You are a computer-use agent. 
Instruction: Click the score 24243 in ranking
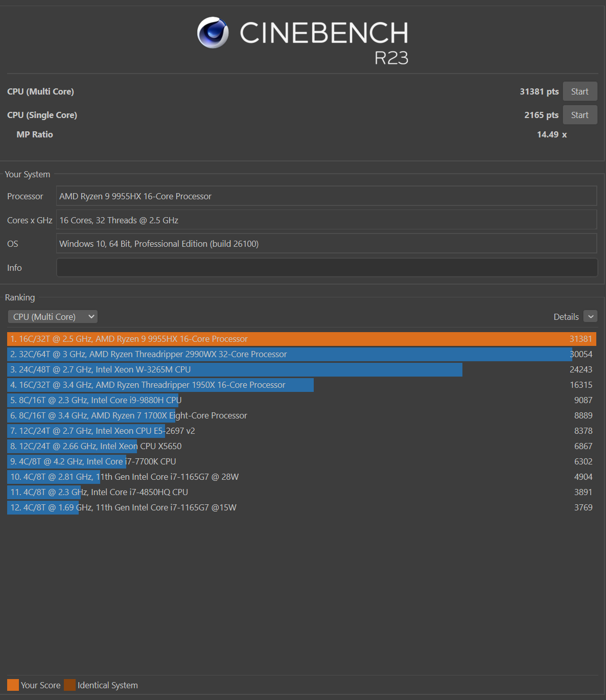click(581, 369)
